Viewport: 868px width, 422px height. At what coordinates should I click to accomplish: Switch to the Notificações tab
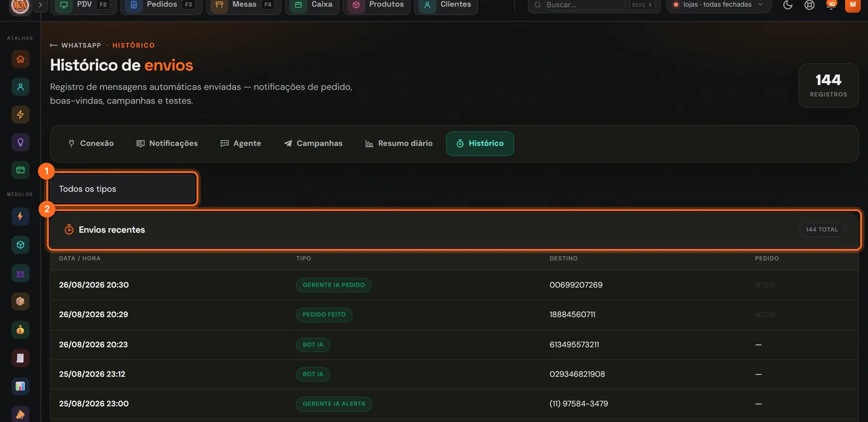click(167, 143)
